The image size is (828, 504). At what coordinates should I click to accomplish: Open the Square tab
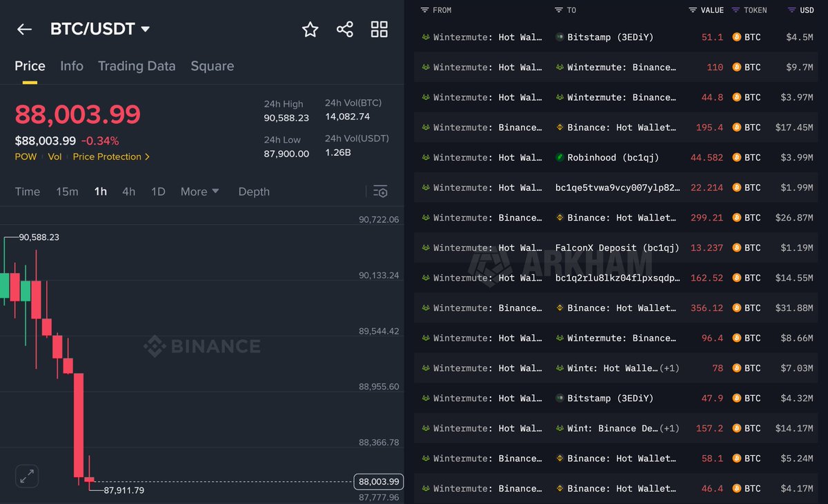(213, 66)
